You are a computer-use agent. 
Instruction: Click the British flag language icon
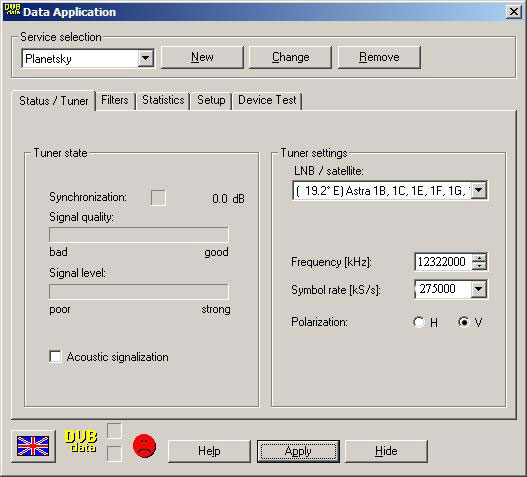point(33,446)
